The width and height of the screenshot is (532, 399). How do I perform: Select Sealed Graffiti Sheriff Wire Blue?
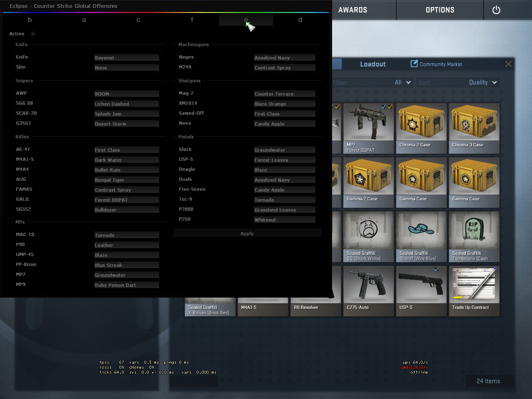point(421,237)
